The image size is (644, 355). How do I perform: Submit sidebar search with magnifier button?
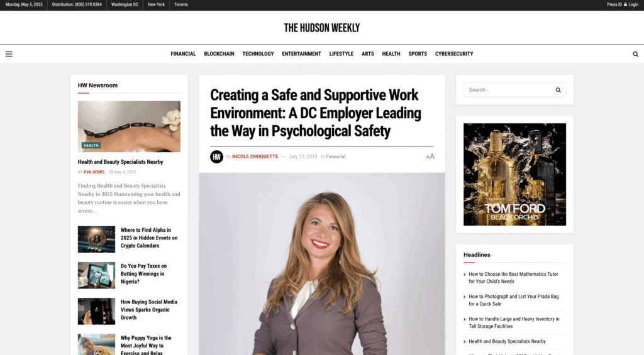click(x=558, y=90)
